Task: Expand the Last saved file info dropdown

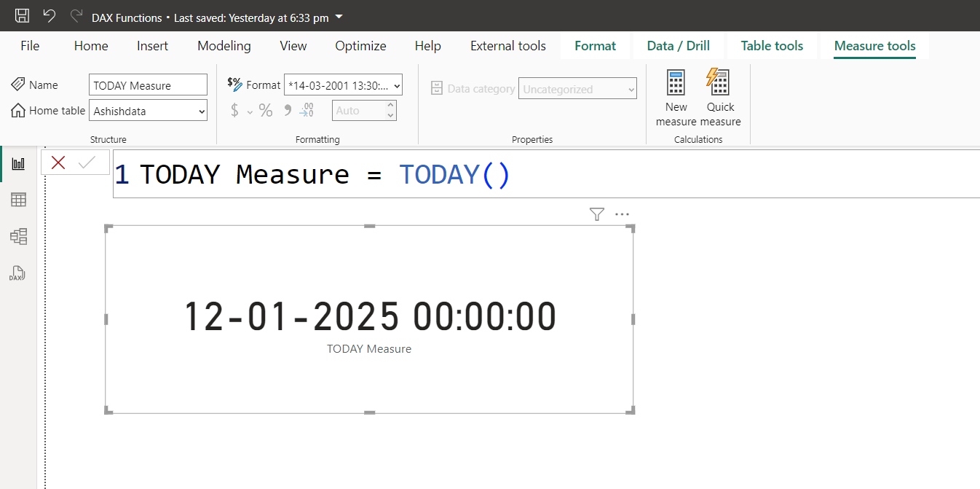Action: click(x=338, y=16)
